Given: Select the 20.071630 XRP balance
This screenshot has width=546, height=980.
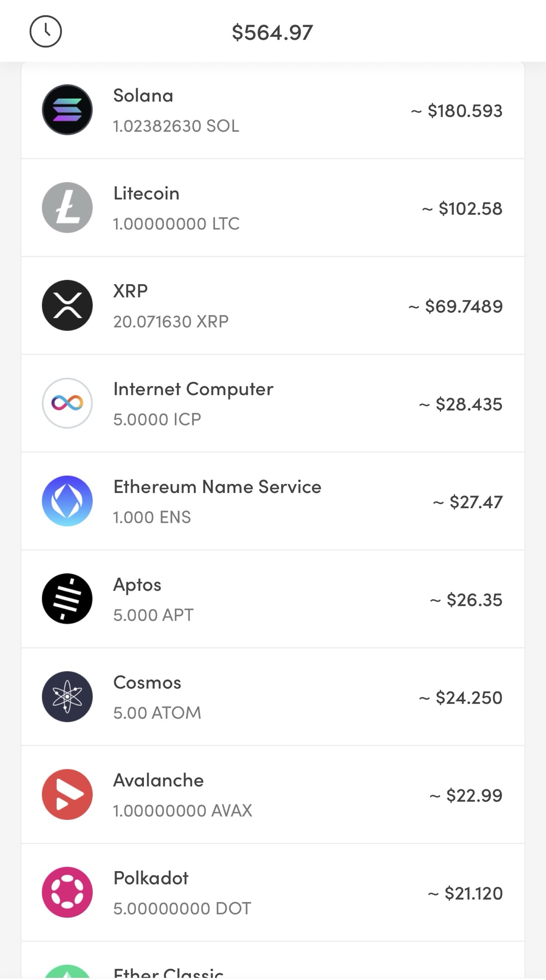Looking at the screenshot, I should [x=171, y=321].
